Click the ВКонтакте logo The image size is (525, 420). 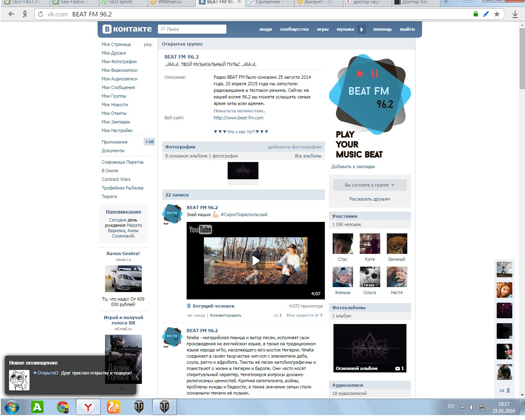127,29
